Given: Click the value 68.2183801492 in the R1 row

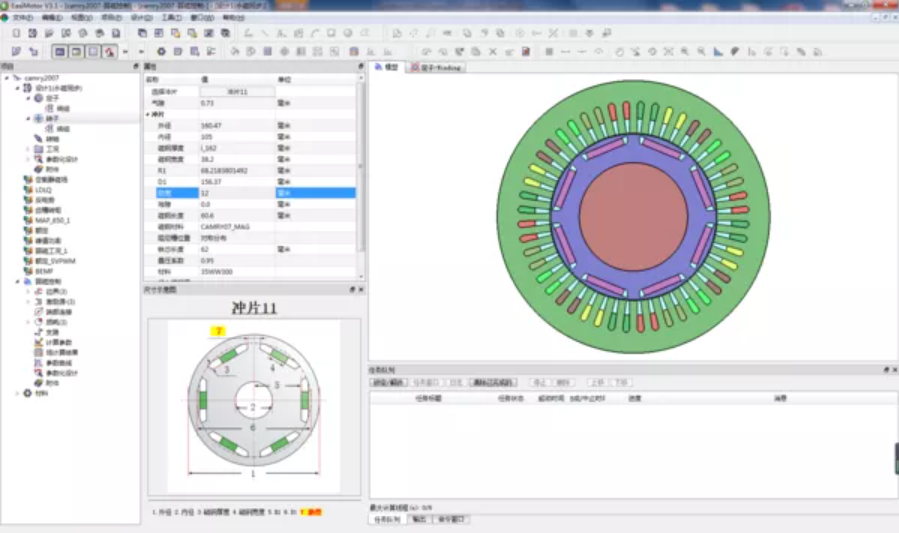Looking at the screenshot, I should click(224, 171).
